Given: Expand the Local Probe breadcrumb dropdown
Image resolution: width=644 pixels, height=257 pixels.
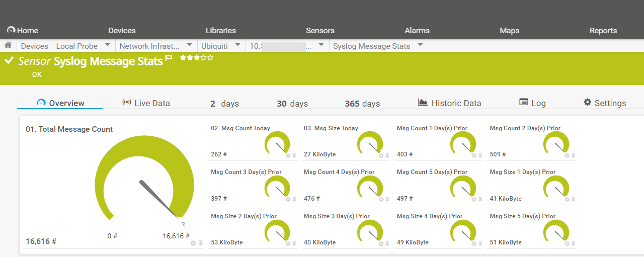Looking at the screenshot, I should 107,45.
